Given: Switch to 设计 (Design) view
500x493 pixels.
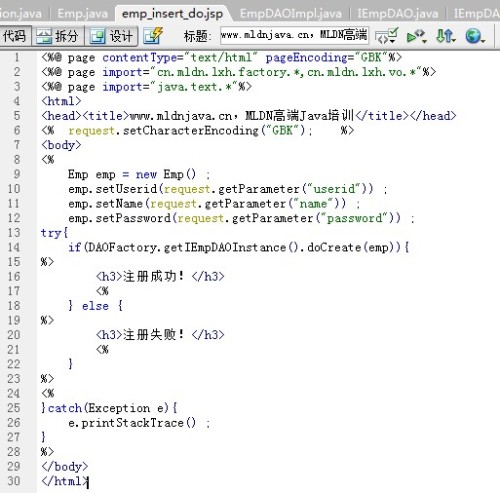Looking at the screenshot, I should coord(112,36).
